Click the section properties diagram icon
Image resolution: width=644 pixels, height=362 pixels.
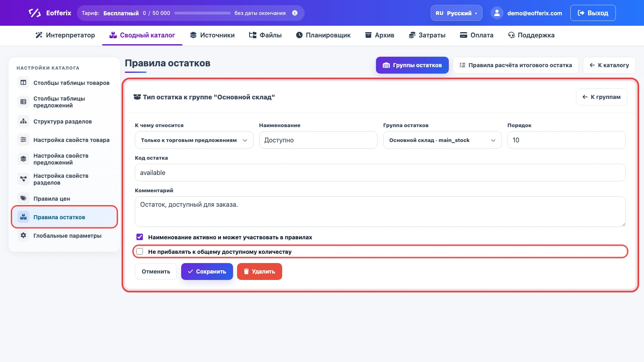[x=23, y=179]
